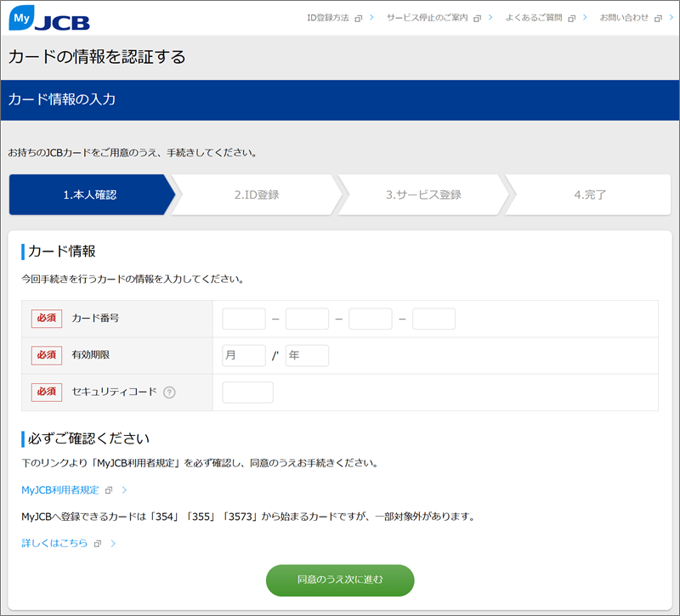Click chevron arrow after ID登録方法
The width and height of the screenshot is (680, 616).
point(371,17)
